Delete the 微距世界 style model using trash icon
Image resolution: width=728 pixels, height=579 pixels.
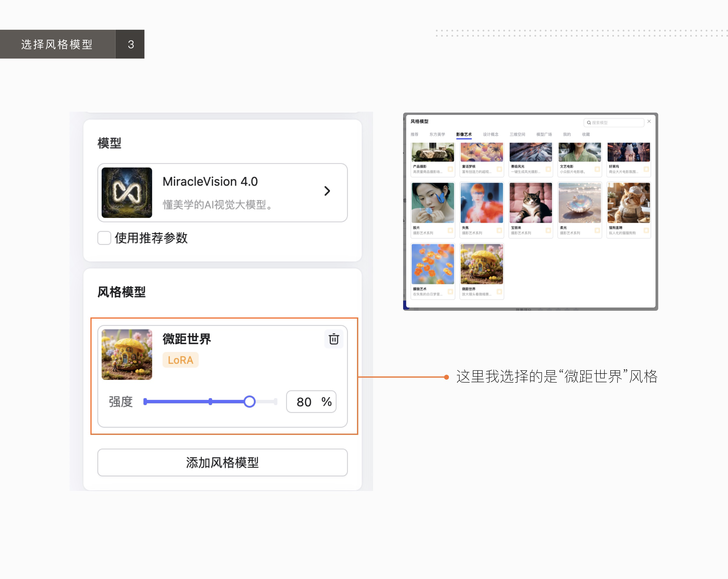[x=333, y=339]
